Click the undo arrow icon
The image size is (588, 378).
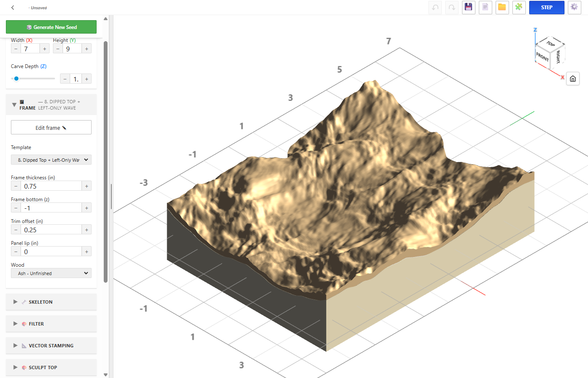click(435, 7)
